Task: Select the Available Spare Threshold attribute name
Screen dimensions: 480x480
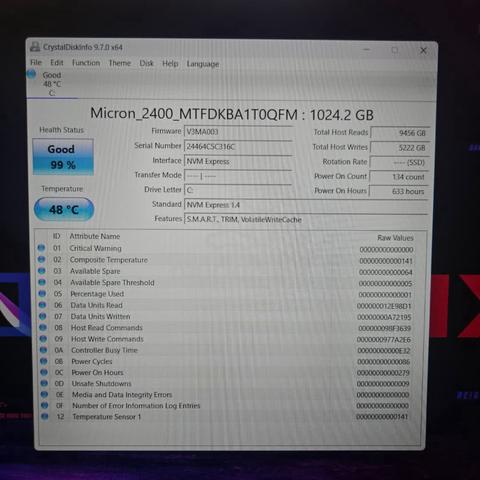Action: (112, 282)
